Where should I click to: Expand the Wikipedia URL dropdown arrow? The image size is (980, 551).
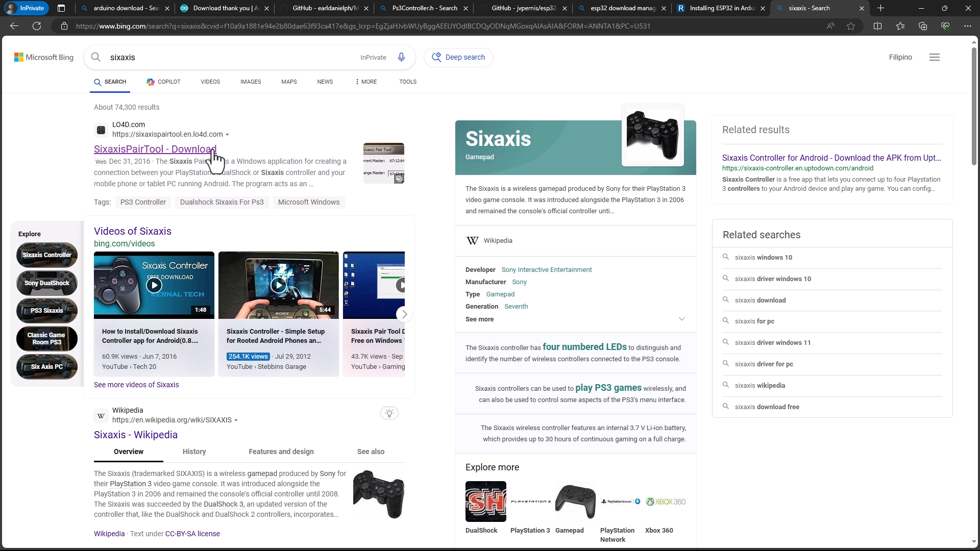pos(236,420)
